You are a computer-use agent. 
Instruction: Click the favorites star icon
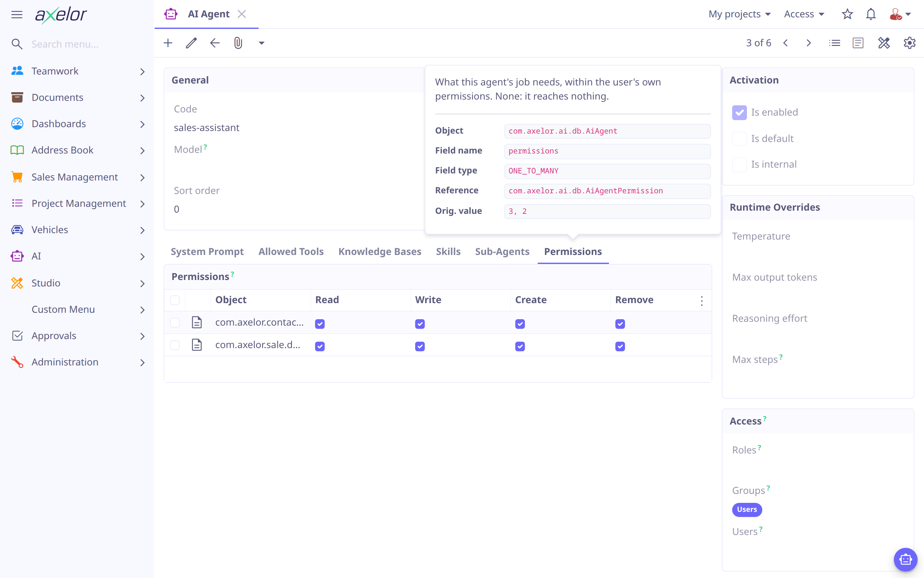[x=847, y=14]
